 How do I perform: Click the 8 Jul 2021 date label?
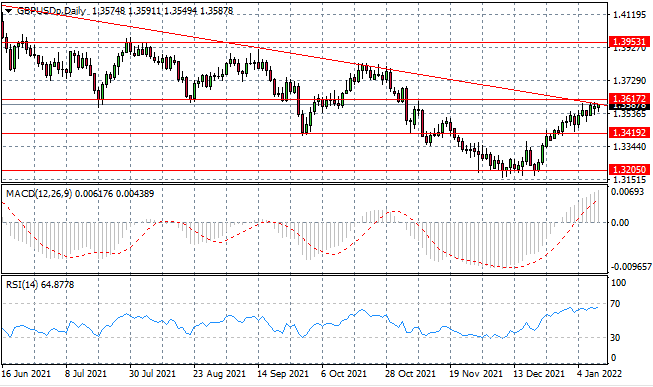coord(85,374)
